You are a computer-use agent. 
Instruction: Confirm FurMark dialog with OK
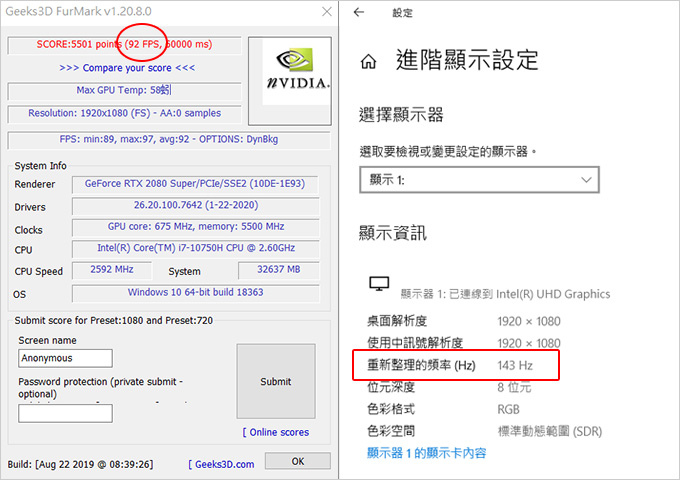(298, 461)
